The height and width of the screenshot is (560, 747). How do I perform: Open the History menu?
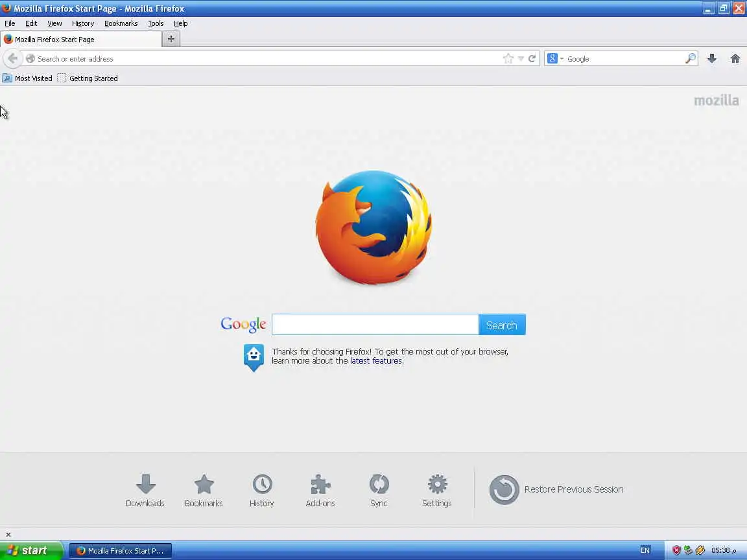point(83,23)
